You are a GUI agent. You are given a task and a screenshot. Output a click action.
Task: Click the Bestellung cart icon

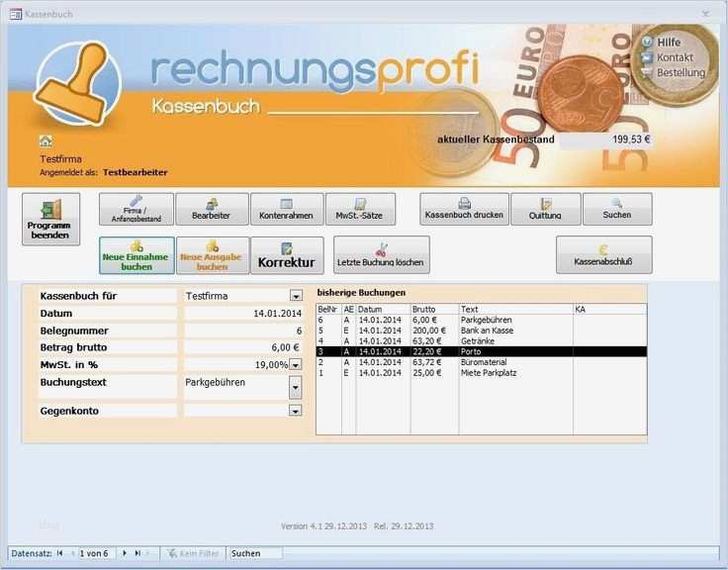pos(647,72)
